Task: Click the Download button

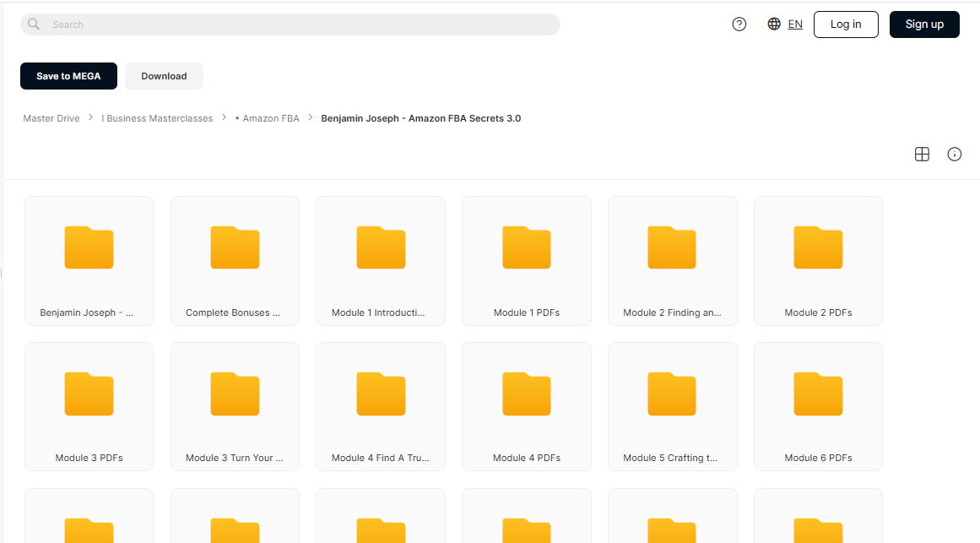Action: pyautogui.click(x=164, y=76)
